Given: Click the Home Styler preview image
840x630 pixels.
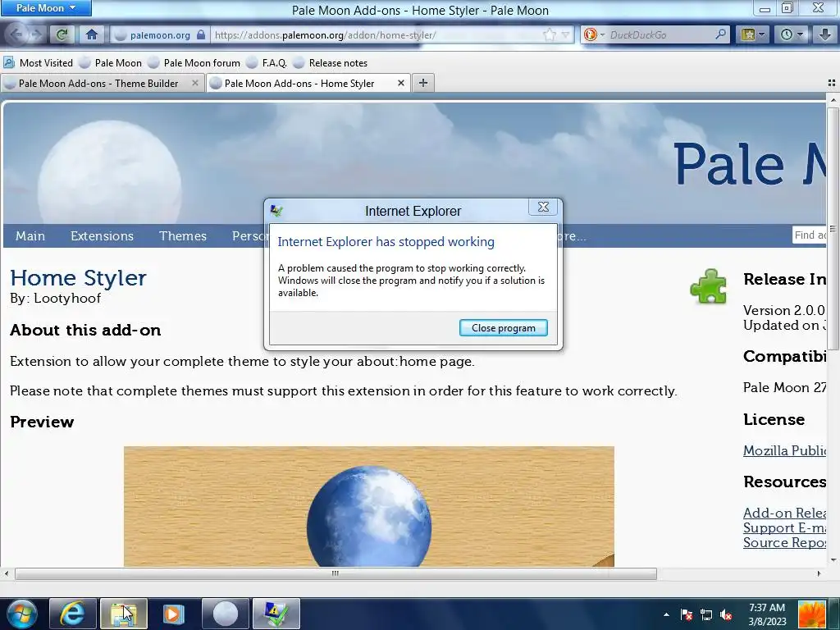Looking at the screenshot, I should pos(368,506).
